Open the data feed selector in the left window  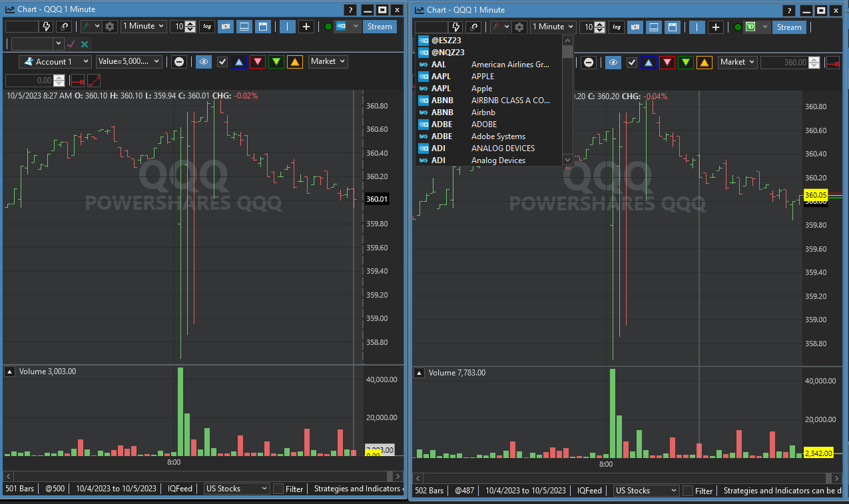point(347,27)
